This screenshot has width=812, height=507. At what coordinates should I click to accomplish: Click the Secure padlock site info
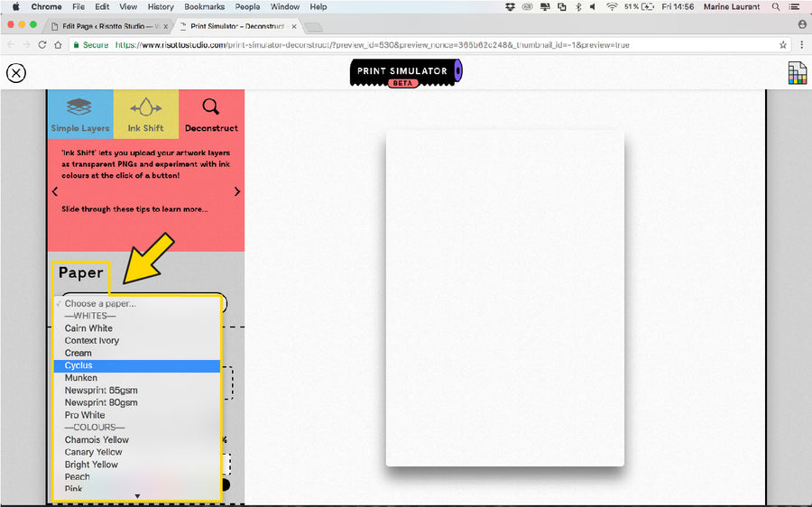90,45
